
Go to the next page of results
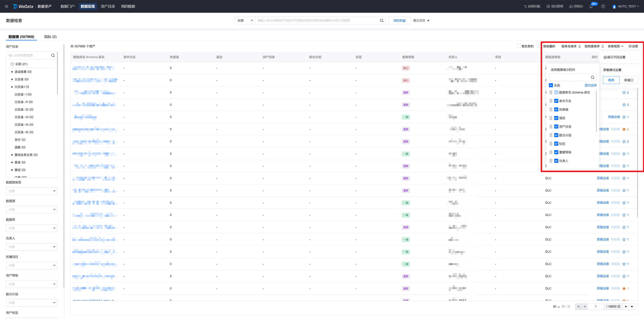(626, 306)
